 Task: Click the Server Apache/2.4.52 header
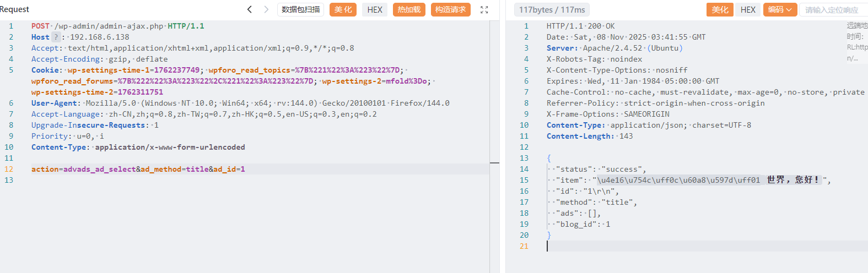coord(614,48)
